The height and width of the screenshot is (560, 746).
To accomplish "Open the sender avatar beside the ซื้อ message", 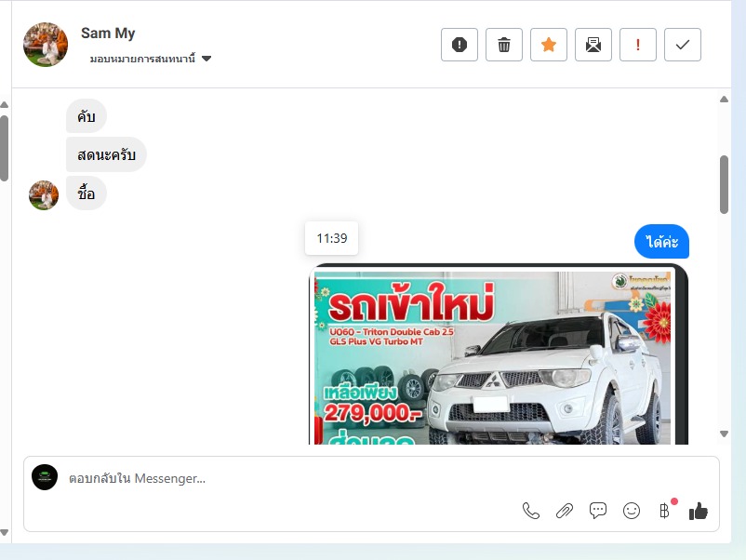I will point(44,195).
